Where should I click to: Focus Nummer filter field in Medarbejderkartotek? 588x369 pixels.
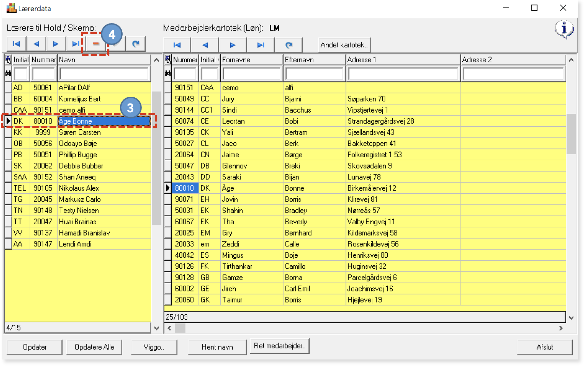pos(185,74)
